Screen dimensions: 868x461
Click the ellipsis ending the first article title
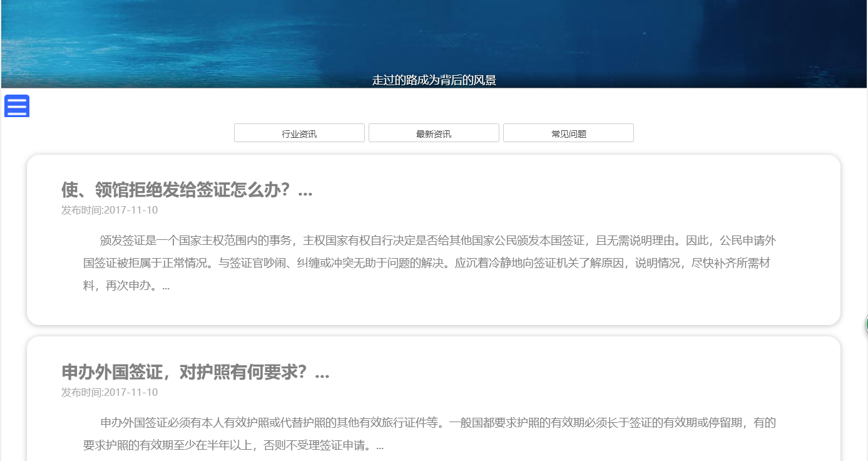point(305,190)
